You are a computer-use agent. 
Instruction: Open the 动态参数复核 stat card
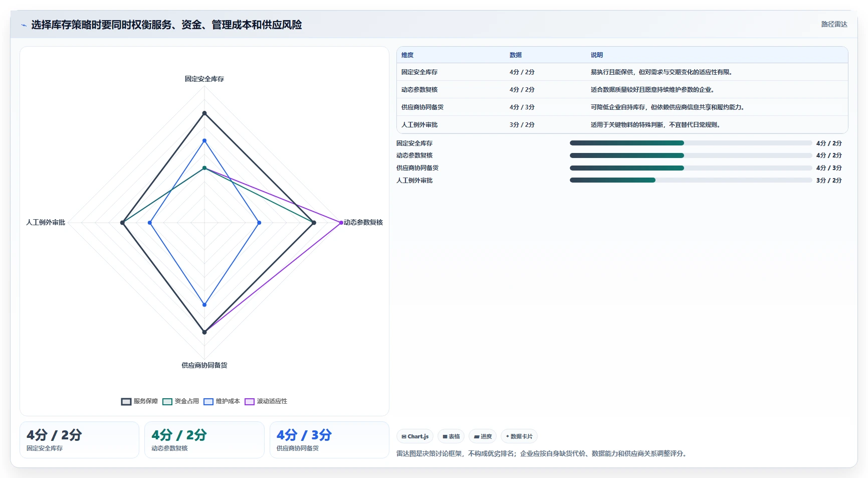point(204,440)
